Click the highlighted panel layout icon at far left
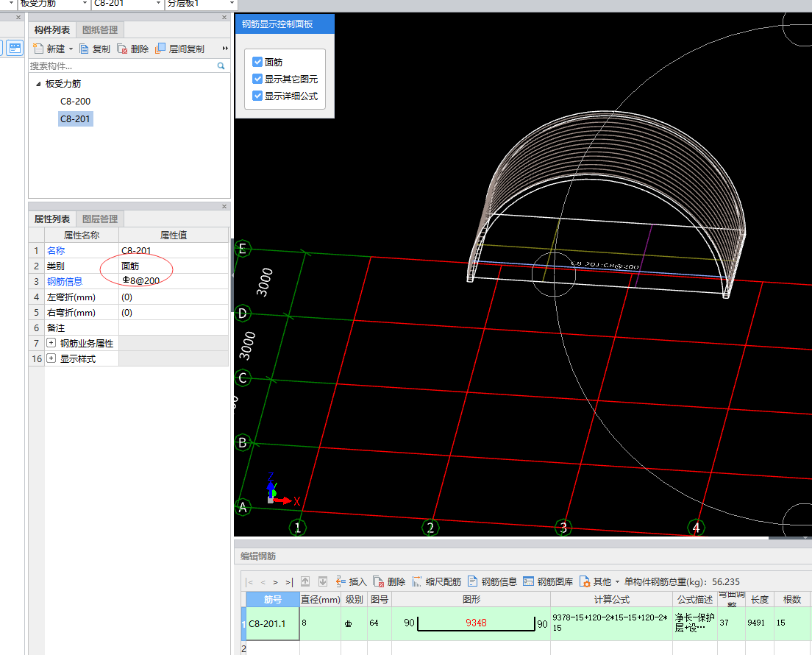Viewport: 812px width, 655px height. [x=15, y=48]
